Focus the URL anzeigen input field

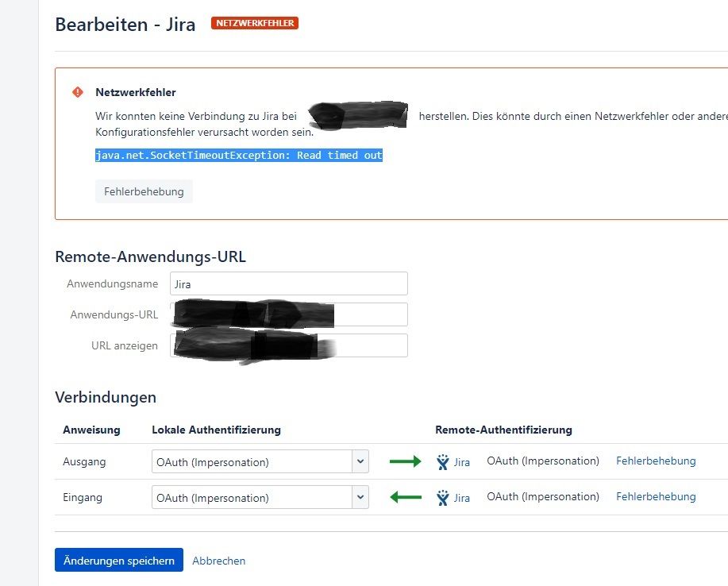tap(289, 345)
